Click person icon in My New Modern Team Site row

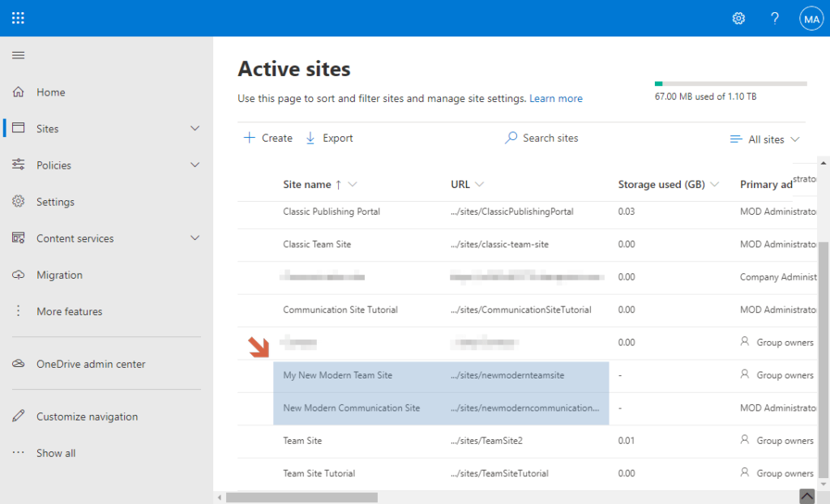click(x=745, y=374)
